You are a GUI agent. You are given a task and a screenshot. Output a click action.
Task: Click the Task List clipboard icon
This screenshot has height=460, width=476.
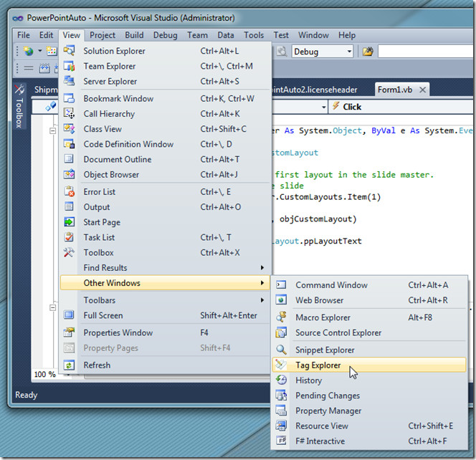[70, 237]
